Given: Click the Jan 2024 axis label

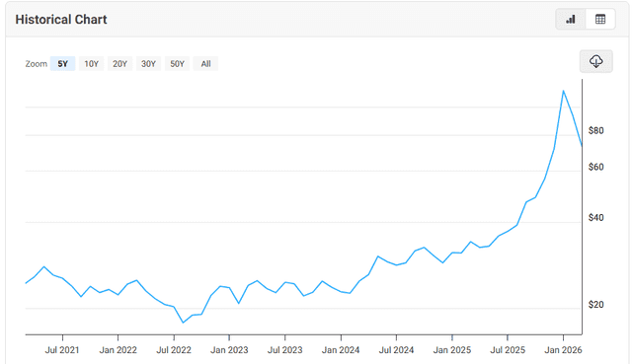Looking at the screenshot, I should 341,350.
